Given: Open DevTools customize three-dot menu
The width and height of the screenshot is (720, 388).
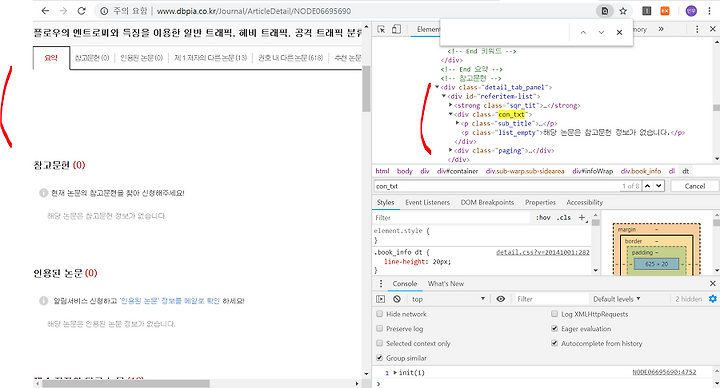Looking at the screenshot, I should (x=697, y=29).
